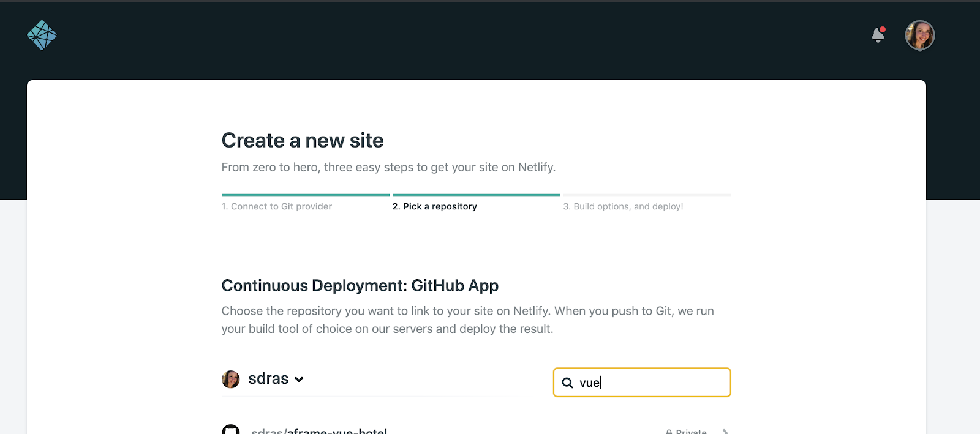Click the Netlify logo in the header
The height and width of the screenshot is (434, 980).
coord(42,35)
